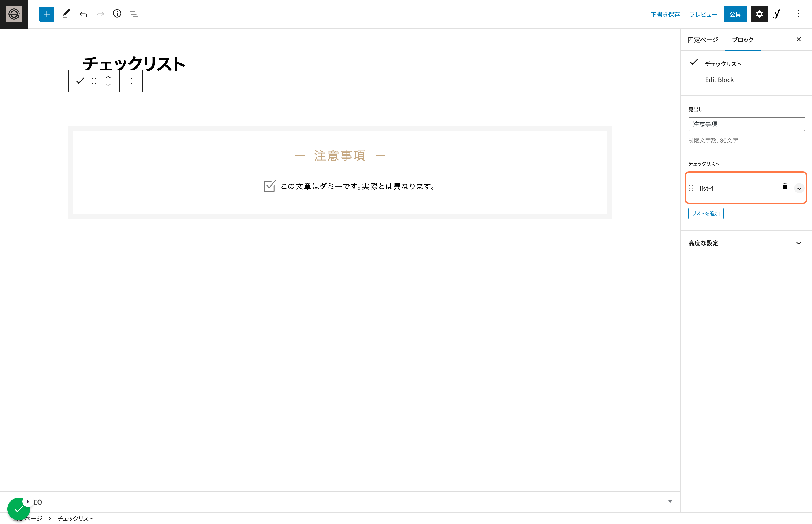The width and height of the screenshot is (812, 524).
Task: Click the 注意事項 heading in block
Action: point(340,155)
